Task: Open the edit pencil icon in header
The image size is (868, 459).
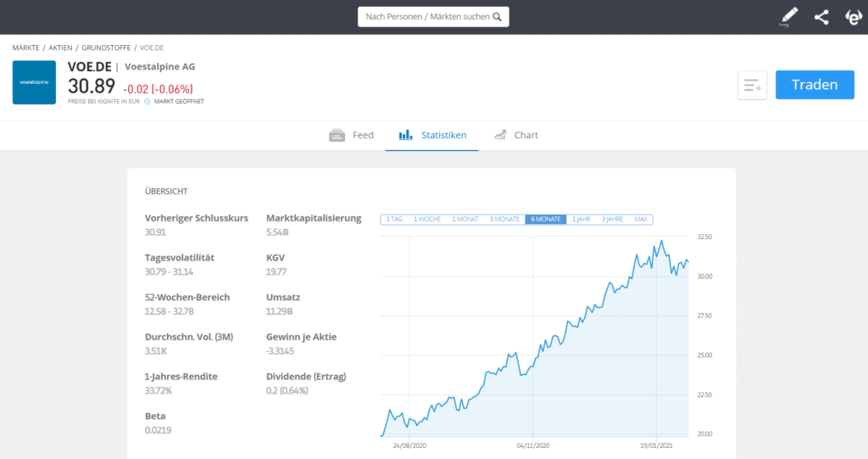Action: pyautogui.click(x=789, y=17)
